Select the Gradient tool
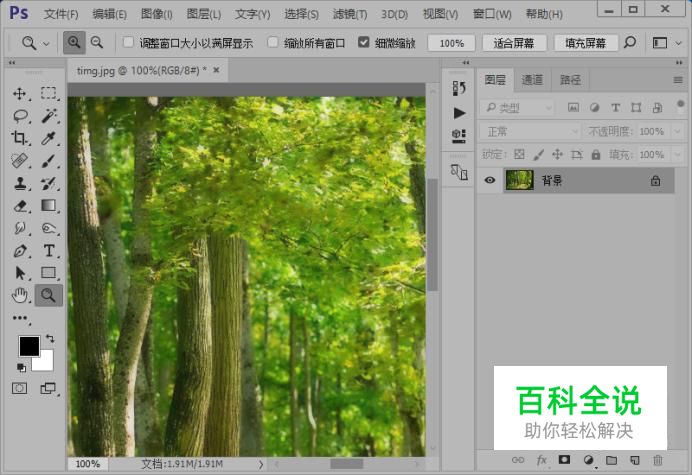Image resolution: width=692 pixels, height=475 pixels. (48, 205)
